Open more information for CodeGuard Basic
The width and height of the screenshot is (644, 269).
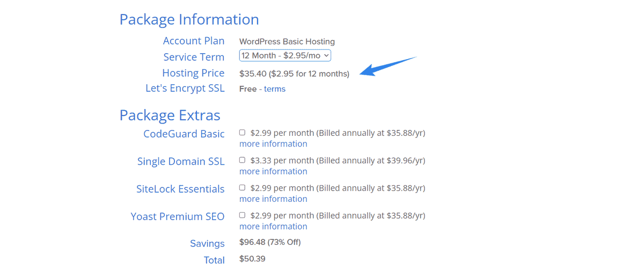(x=273, y=144)
